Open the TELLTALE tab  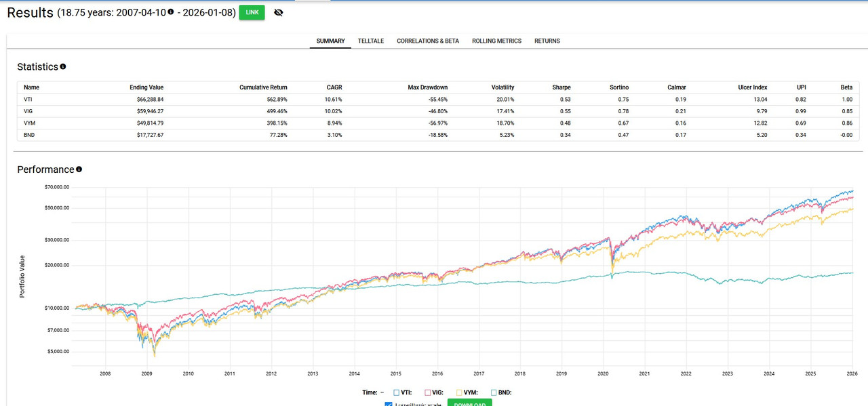371,41
